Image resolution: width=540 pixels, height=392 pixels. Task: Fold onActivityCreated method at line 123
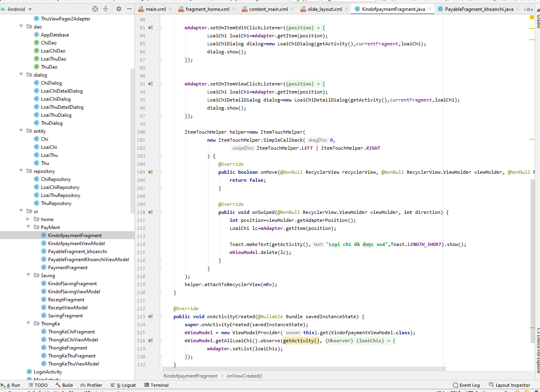160,317
